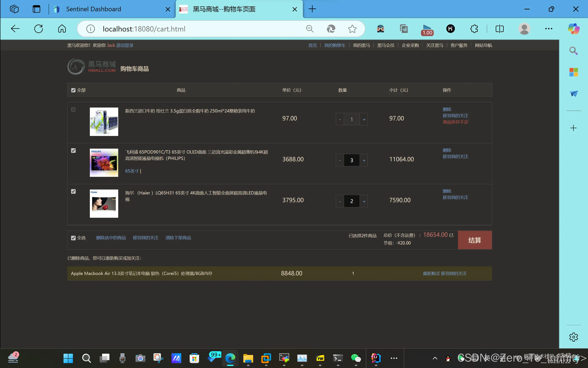Toggle vertical tabs icon

click(37, 9)
